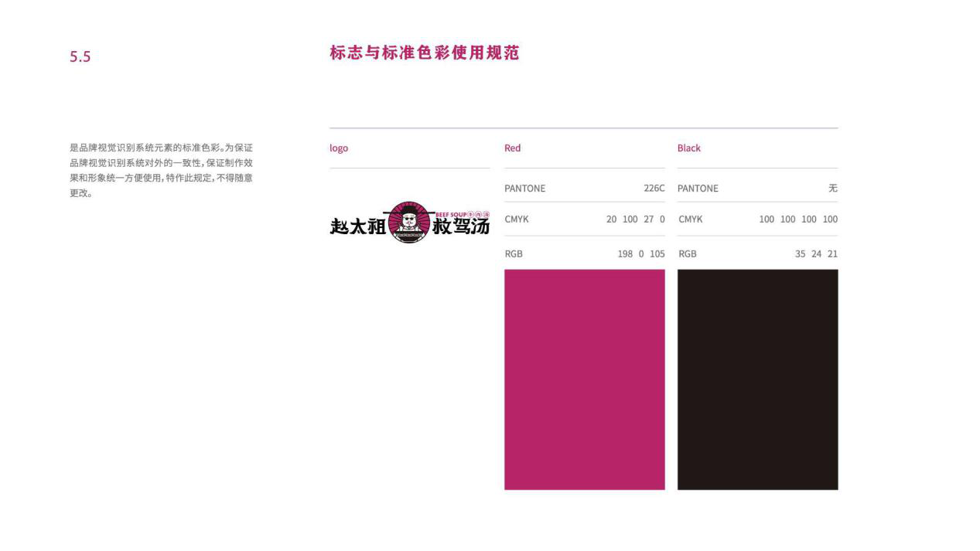Click the 'Black' column heading

[688, 148]
